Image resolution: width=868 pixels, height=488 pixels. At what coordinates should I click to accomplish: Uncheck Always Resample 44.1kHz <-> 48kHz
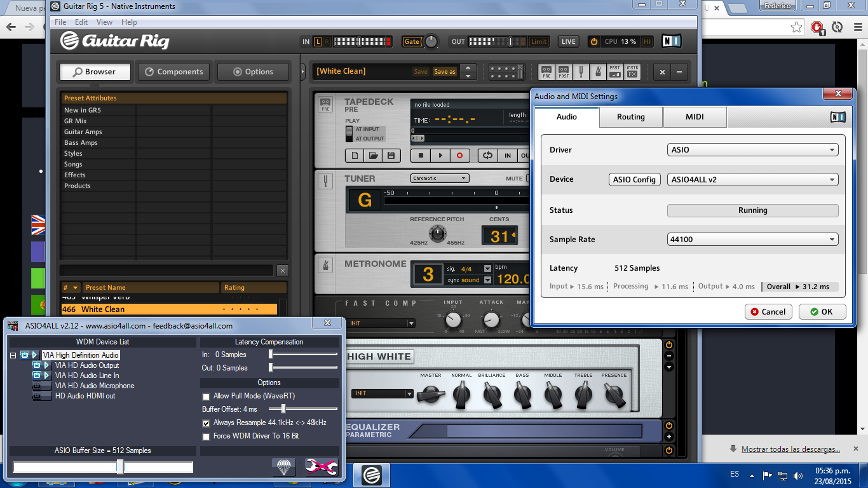pos(206,423)
